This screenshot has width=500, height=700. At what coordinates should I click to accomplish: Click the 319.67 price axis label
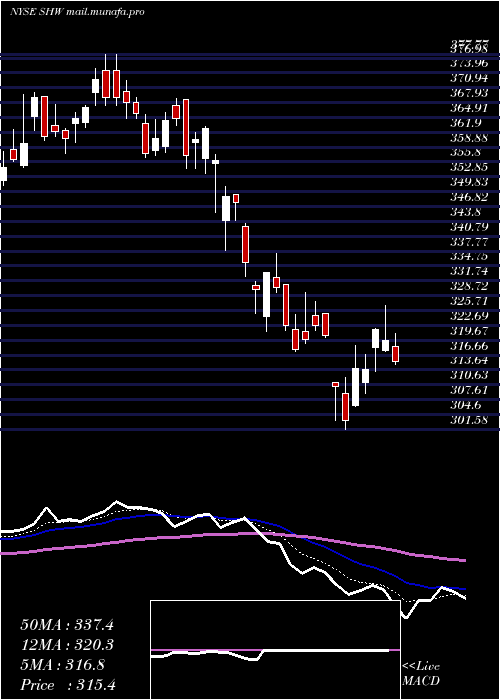click(469, 331)
